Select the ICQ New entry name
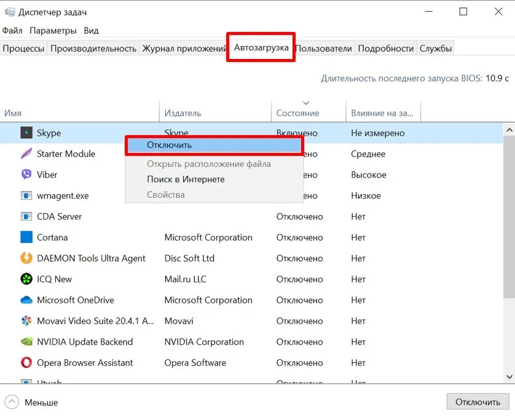This screenshot has height=420, width=515. point(54,279)
